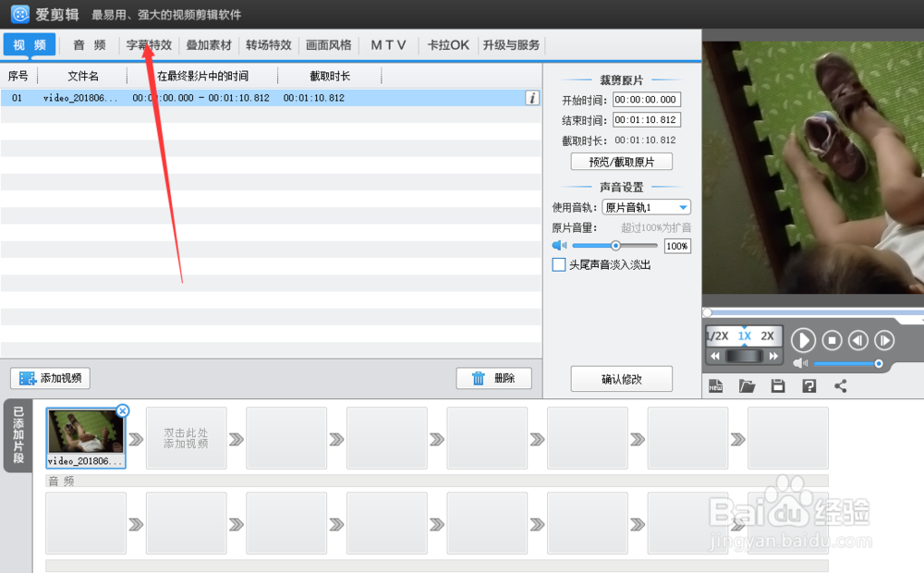Remove clip with the blue X icon
924x573 pixels.
point(123,411)
